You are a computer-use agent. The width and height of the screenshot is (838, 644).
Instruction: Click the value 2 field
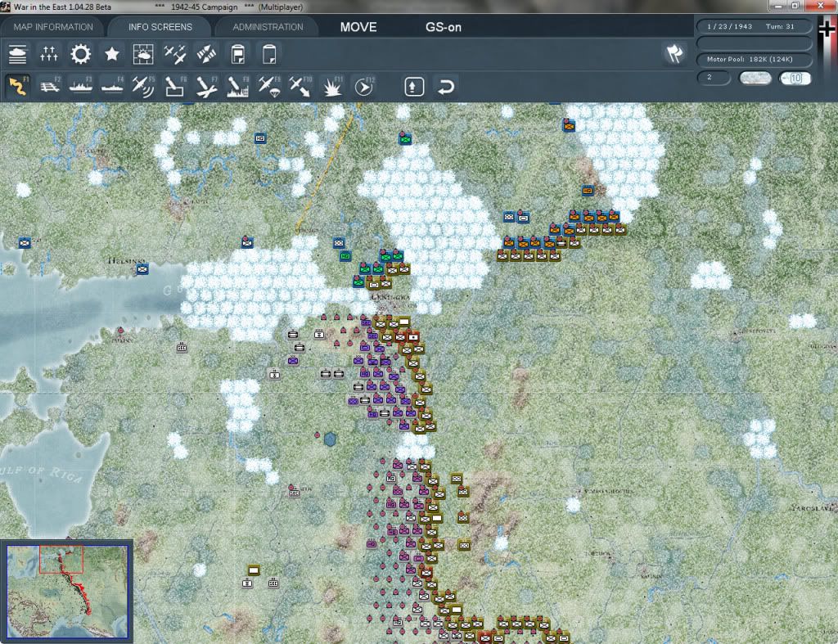point(714,78)
